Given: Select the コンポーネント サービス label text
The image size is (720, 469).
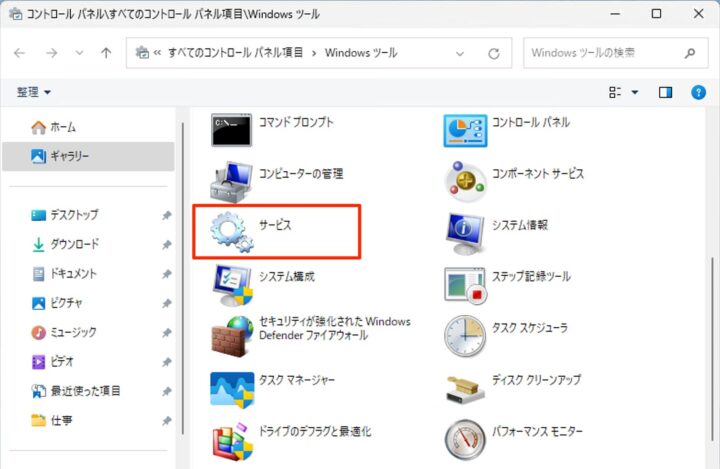Looking at the screenshot, I should pos(538,174).
